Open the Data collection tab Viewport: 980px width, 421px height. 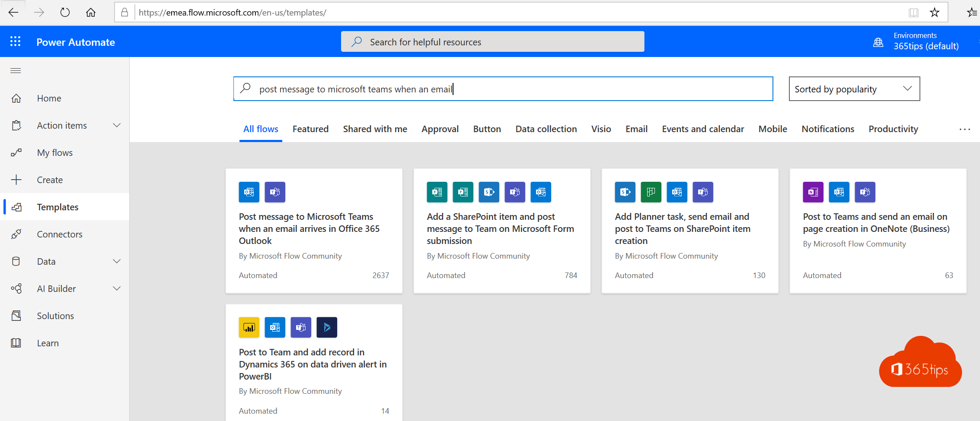tap(546, 129)
